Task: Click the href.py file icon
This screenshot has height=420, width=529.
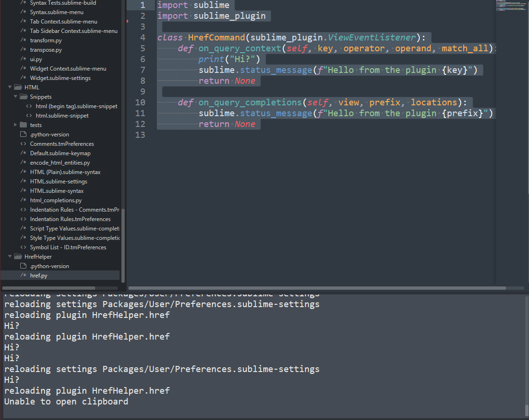Action: click(23, 275)
